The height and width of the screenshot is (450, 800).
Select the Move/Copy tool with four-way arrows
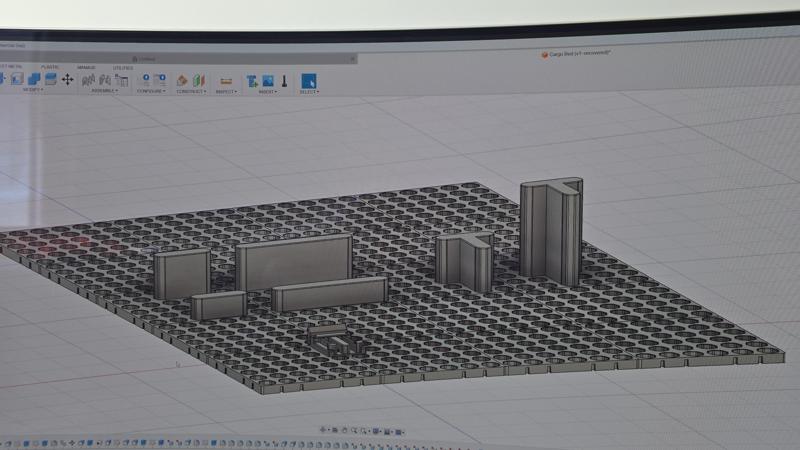pos(67,79)
